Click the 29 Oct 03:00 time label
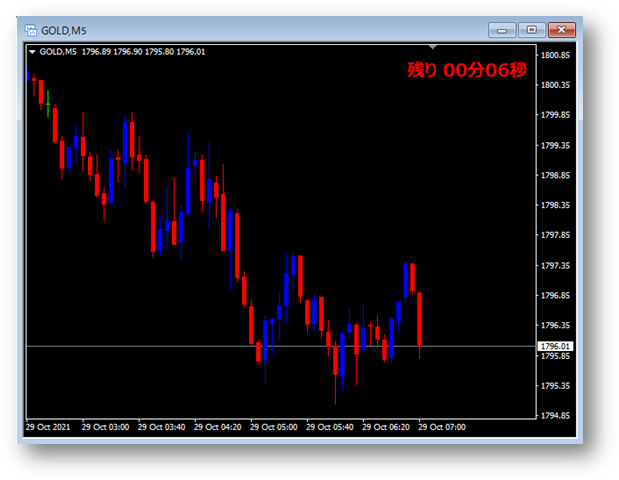 pyautogui.click(x=105, y=427)
